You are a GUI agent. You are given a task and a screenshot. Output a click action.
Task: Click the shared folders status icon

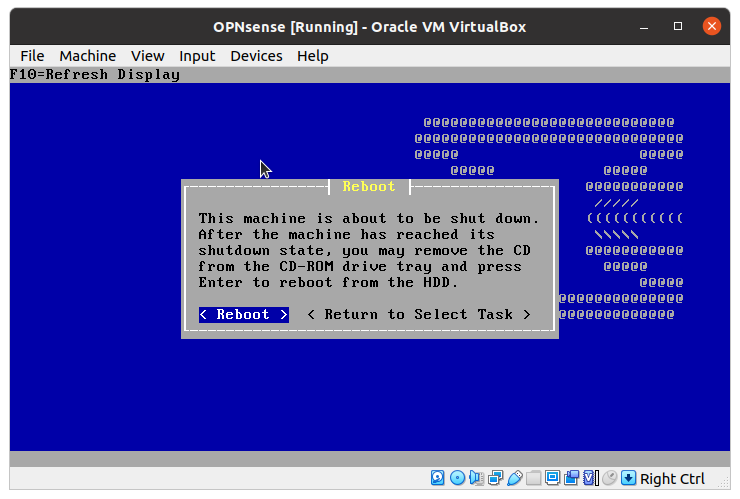[x=533, y=478]
